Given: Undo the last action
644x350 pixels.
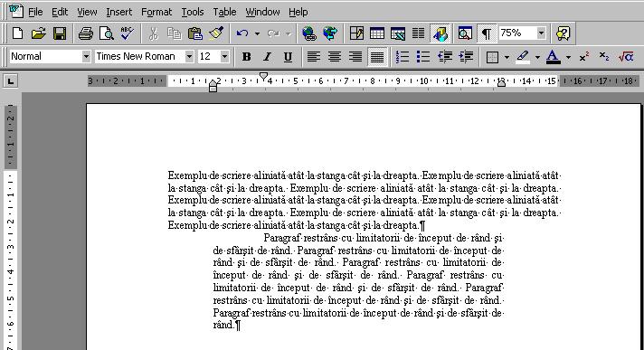Looking at the screenshot, I should 242,33.
